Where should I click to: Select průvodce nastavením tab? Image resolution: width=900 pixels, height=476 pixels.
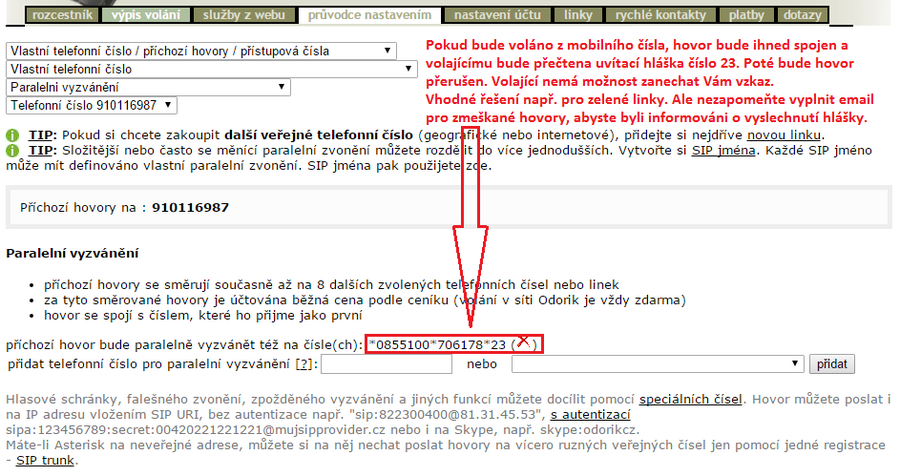point(370,15)
